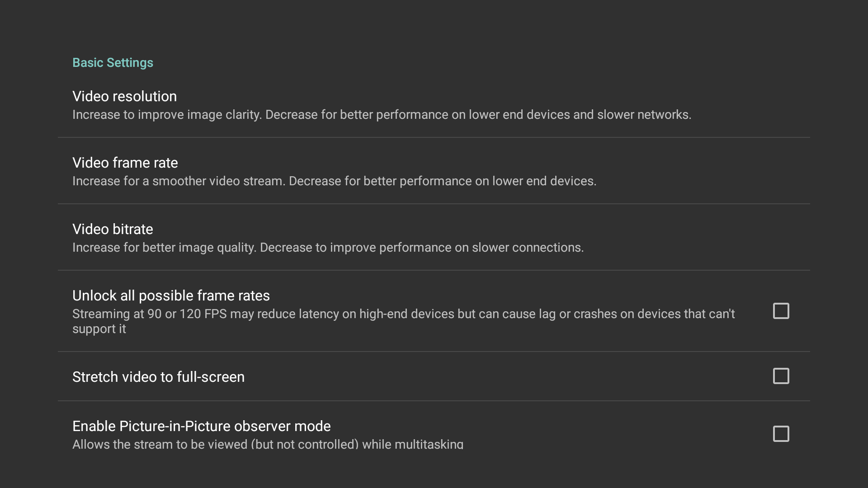This screenshot has height=488, width=868.
Task: Click the frame rate description about smoother streaming
Action: (335, 181)
